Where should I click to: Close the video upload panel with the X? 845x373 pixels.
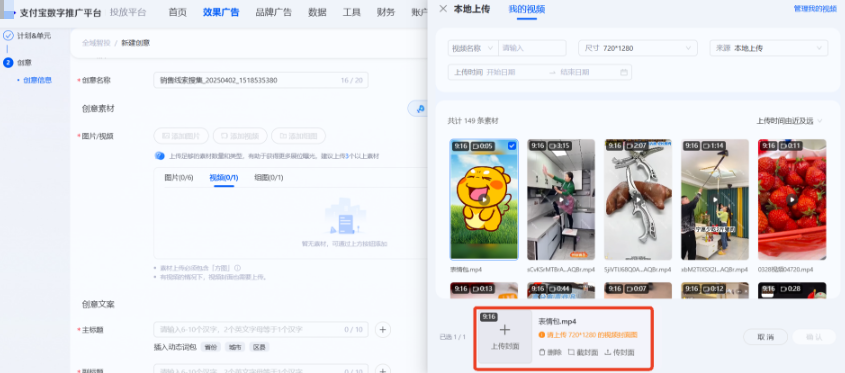tap(443, 9)
